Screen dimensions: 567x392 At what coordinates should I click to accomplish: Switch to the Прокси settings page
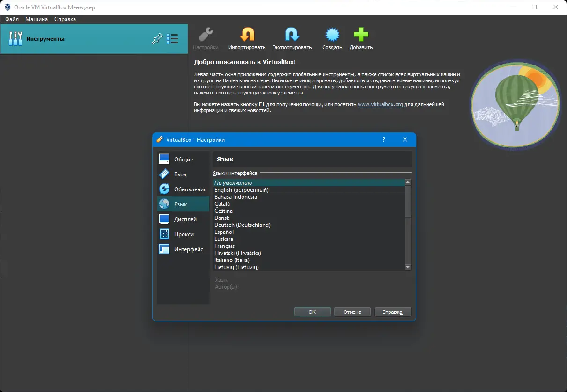click(x=183, y=234)
